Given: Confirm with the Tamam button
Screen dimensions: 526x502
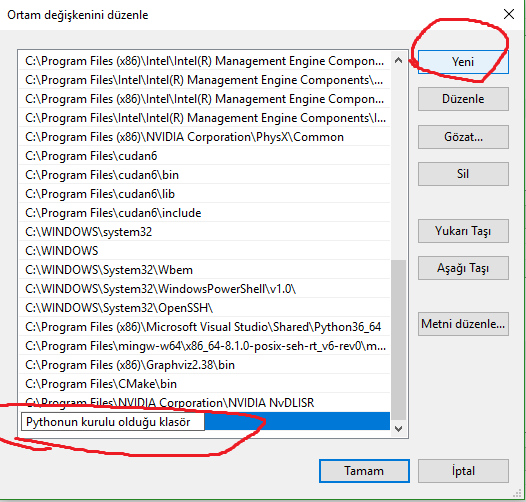Looking at the screenshot, I should coord(364,471).
